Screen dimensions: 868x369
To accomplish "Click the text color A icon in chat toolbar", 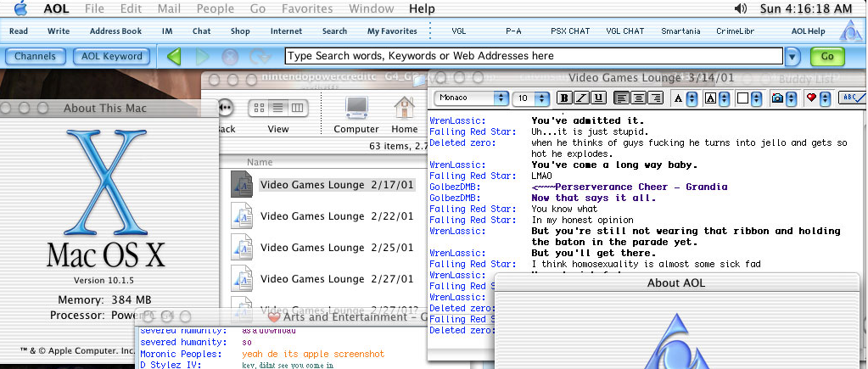I will [x=678, y=98].
